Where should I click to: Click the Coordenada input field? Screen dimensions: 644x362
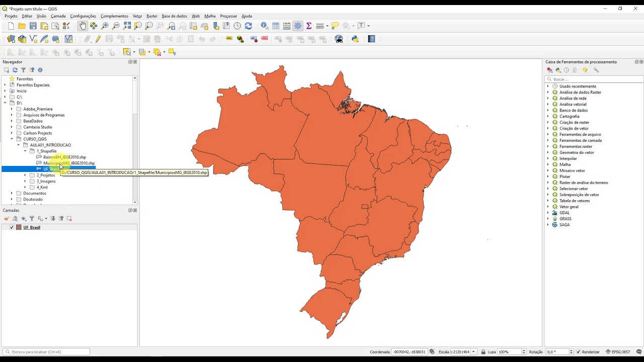point(409,352)
